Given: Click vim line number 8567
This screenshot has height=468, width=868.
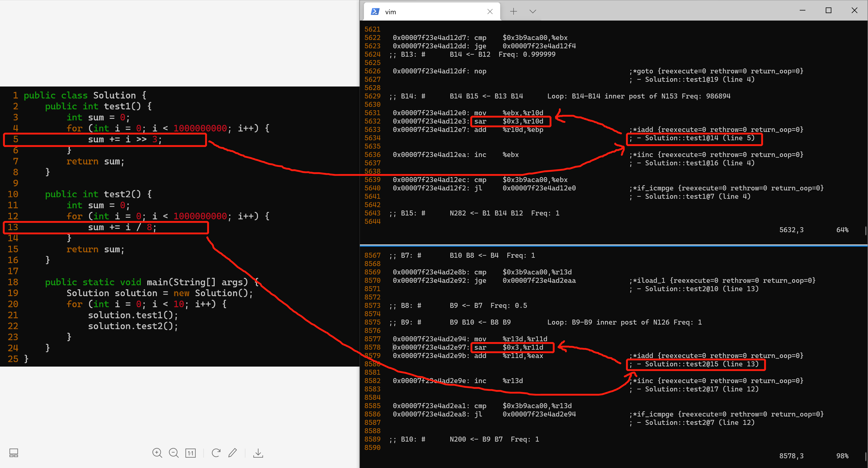Looking at the screenshot, I should (x=372, y=255).
